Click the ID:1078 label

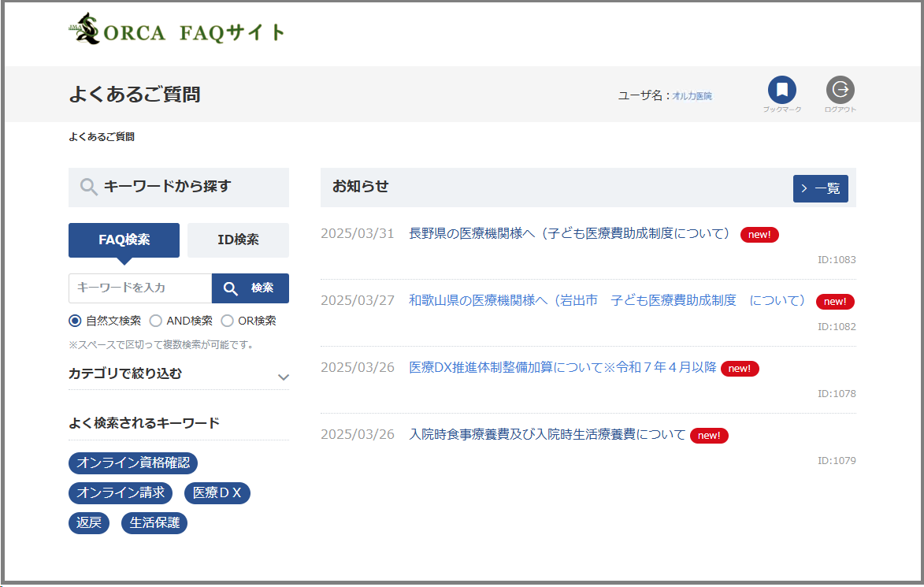pyautogui.click(x=837, y=394)
